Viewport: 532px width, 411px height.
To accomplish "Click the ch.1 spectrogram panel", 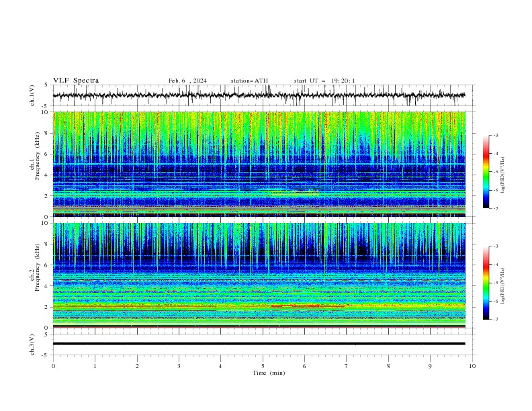I will point(259,164).
